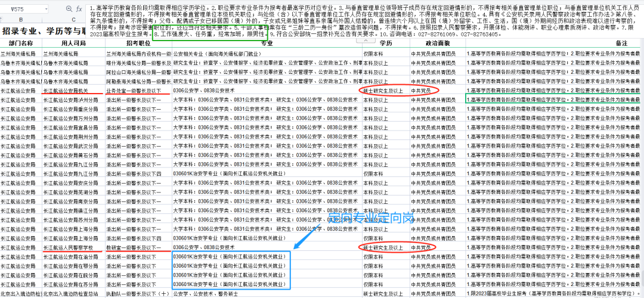Select 030601K治安学专业 in the 在渝分局 row
This screenshot has height=298, width=644.
(x=267, y=256)
